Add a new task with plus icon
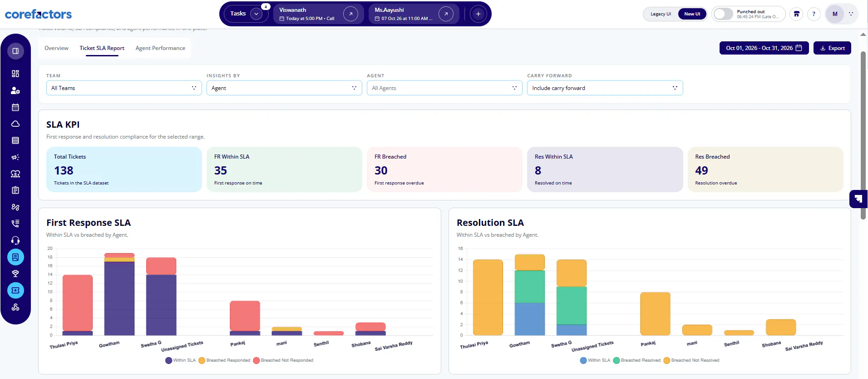 coord(478,14)
